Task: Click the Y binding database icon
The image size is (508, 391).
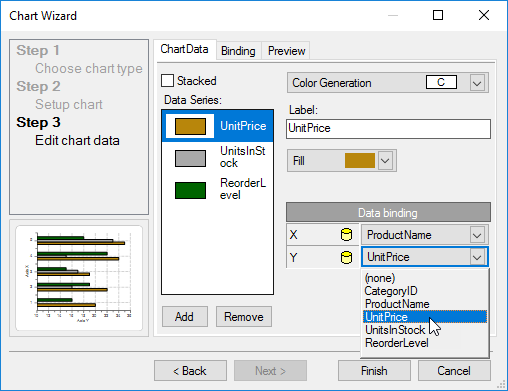Action: pos(346,257)
